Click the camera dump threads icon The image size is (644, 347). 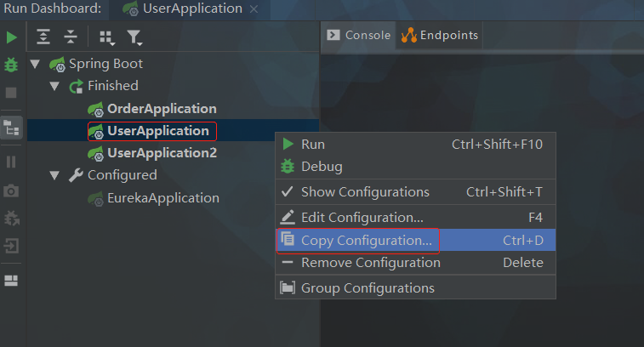coord(11,191)
